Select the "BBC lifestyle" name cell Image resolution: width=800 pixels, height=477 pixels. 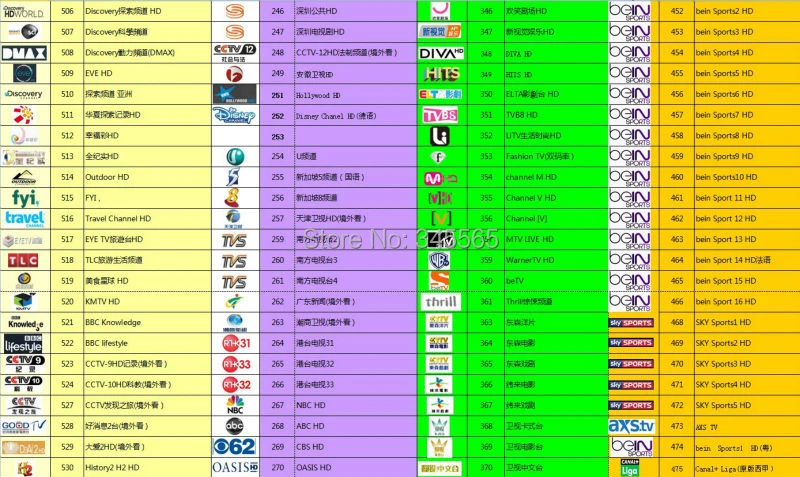[147, 343]
